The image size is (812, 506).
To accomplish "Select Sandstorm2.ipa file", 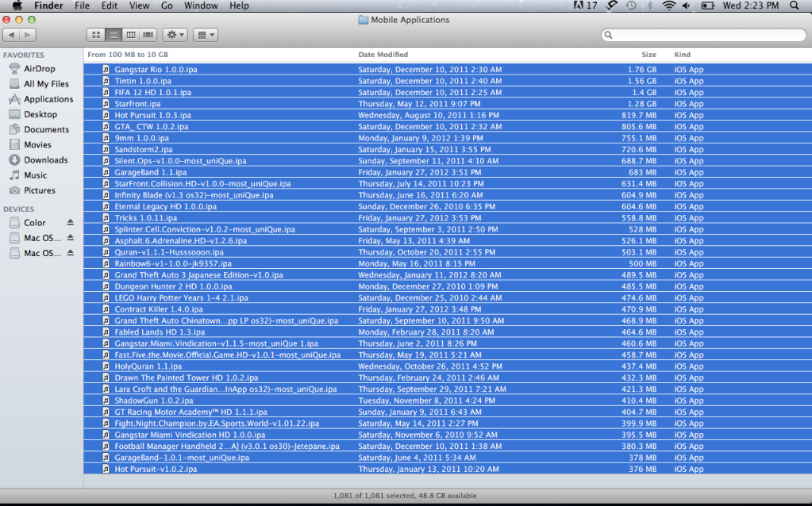I will pyautogui.click(x=448, y=149).
